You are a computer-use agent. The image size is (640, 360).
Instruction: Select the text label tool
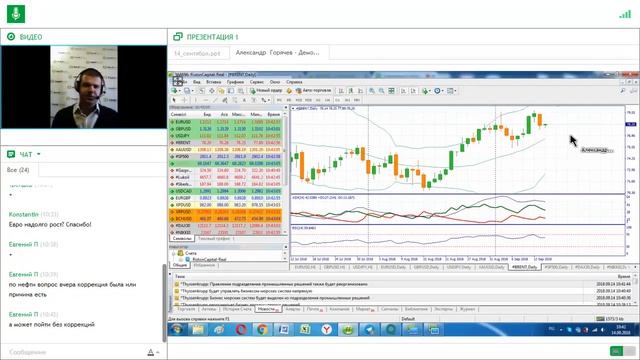(x=254, y=100)
